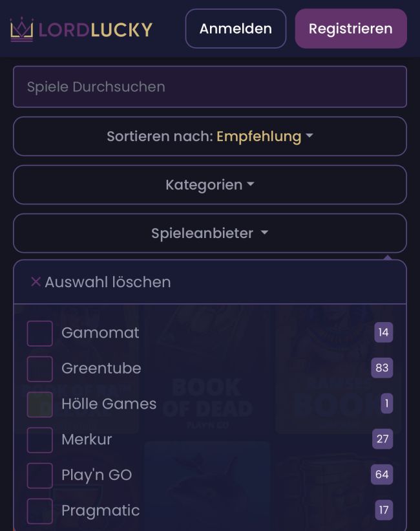Click the LordLucky crown logo icon

coord(22,29)
